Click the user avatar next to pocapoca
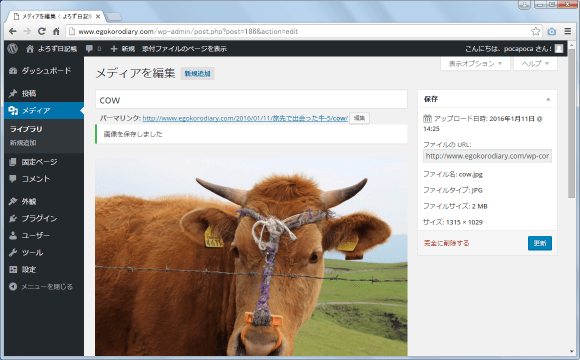 coord(559,48)
